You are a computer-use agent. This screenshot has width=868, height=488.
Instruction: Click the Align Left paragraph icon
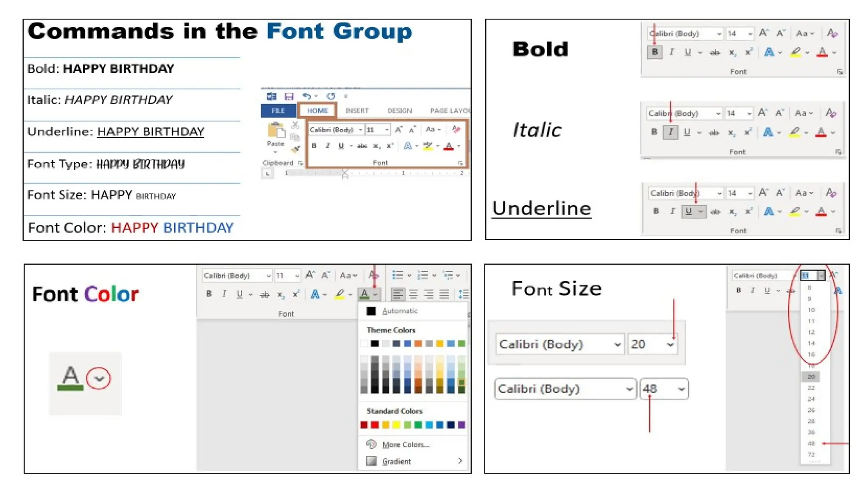click(398, 294)
